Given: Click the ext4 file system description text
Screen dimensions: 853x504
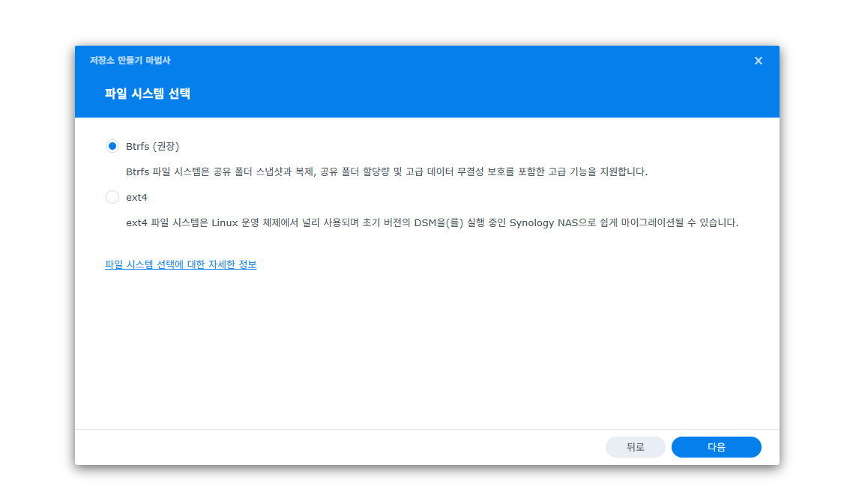Looking at the screenshot, I should click(x=432, y=223).
